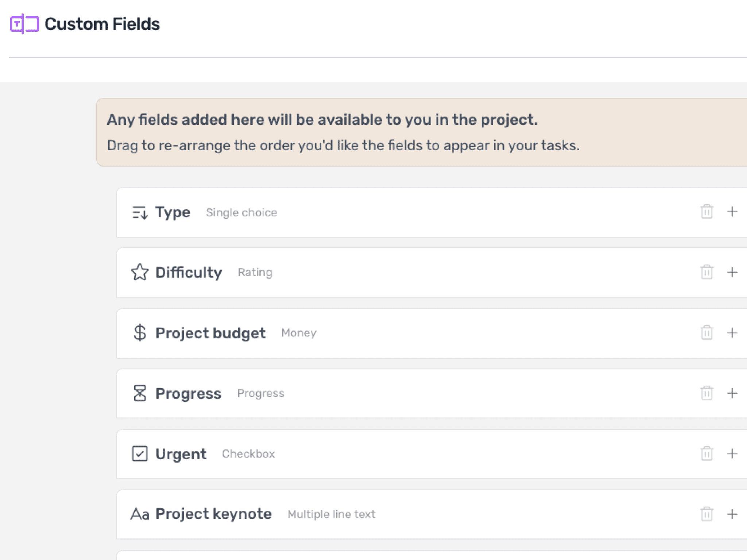747x560 pixels.
Task: Click the trash icon on the Progress row
Action: point(707,393)
